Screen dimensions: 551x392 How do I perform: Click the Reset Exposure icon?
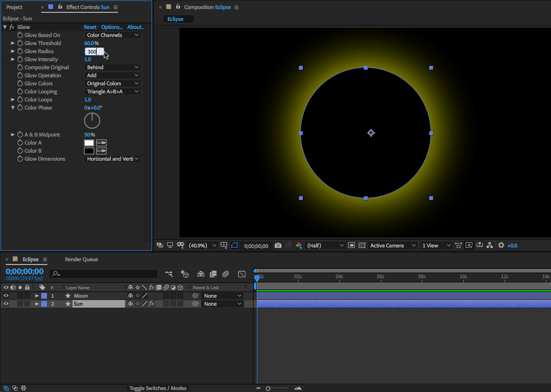click(x=501, y=246)
